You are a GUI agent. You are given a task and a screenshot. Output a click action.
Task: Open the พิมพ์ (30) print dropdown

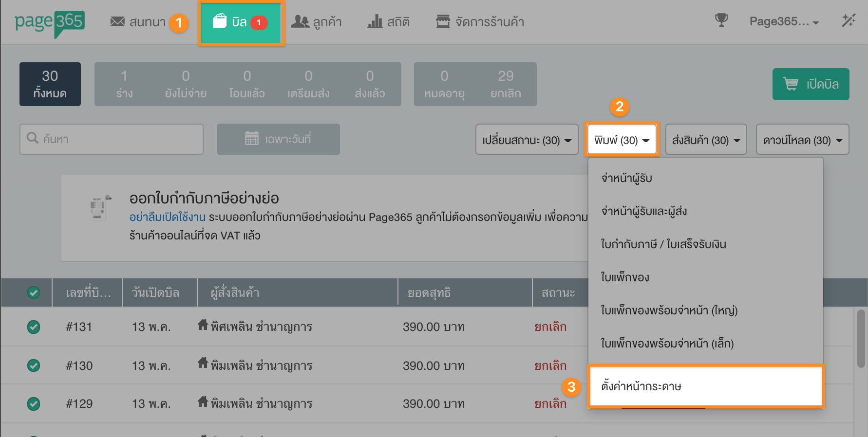click(x=622, y=140)
